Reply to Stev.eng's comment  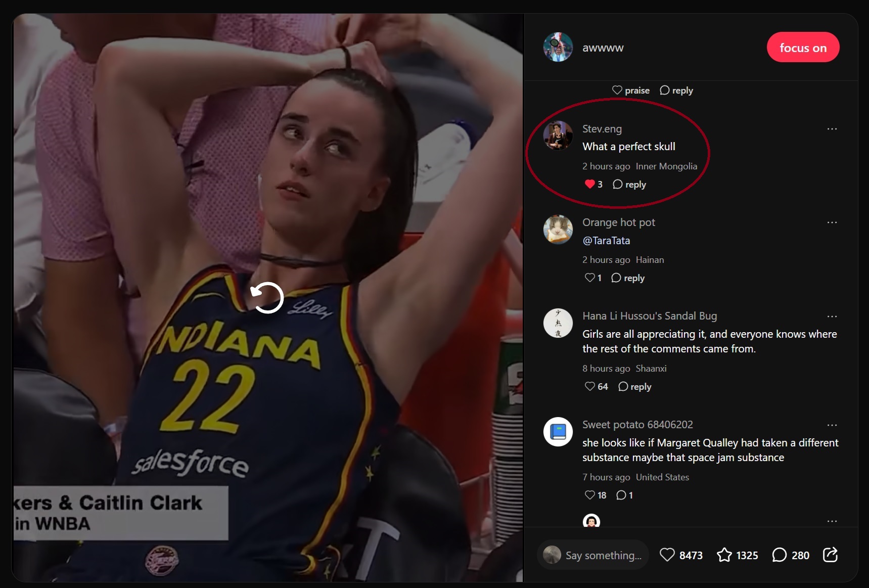629,185
